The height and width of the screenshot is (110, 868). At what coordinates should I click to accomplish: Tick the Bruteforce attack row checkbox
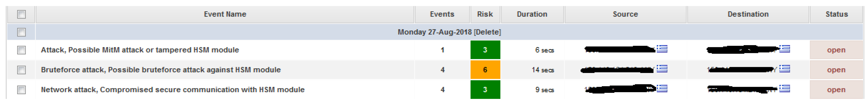pos(21,70)
